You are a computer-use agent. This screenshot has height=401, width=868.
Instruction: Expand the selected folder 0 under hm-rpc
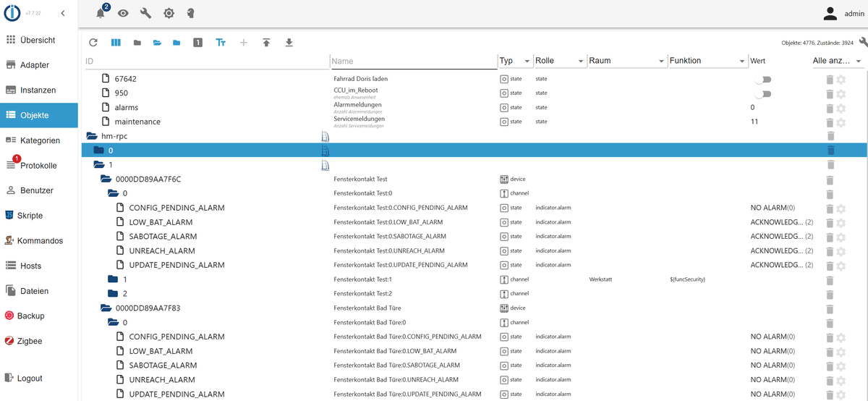click(x=99, y=151)
